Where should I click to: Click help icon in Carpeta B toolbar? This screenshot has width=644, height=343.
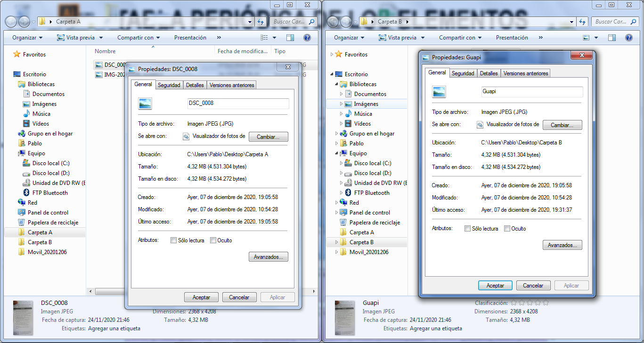[x=629, y=38]
